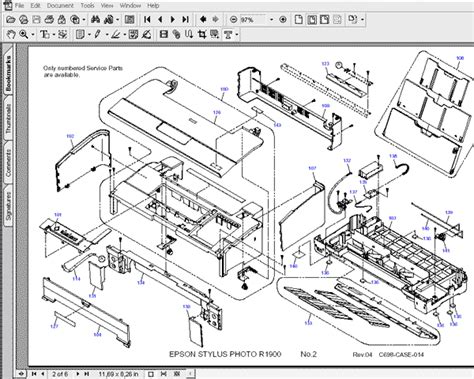
Task: Go to next page in top toolbar
Action: pyautogui.click(x=173, y=20)
